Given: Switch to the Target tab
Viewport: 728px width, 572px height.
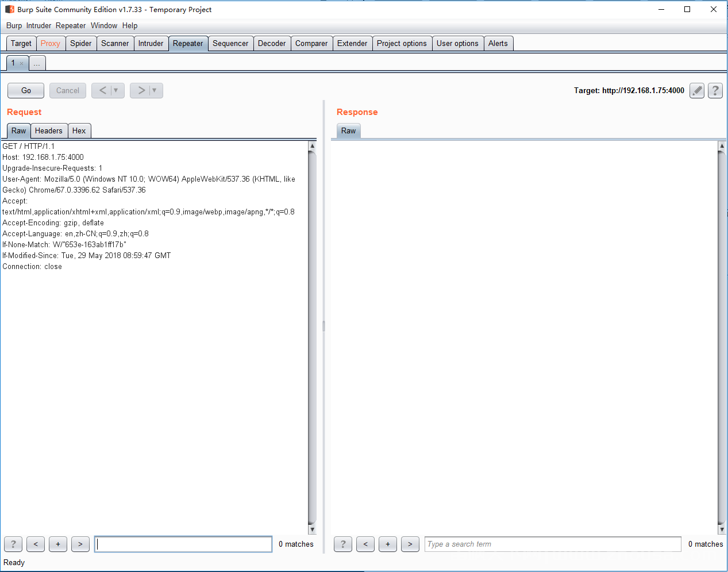Looking at the screenshot, I should (x=21, y=43).
